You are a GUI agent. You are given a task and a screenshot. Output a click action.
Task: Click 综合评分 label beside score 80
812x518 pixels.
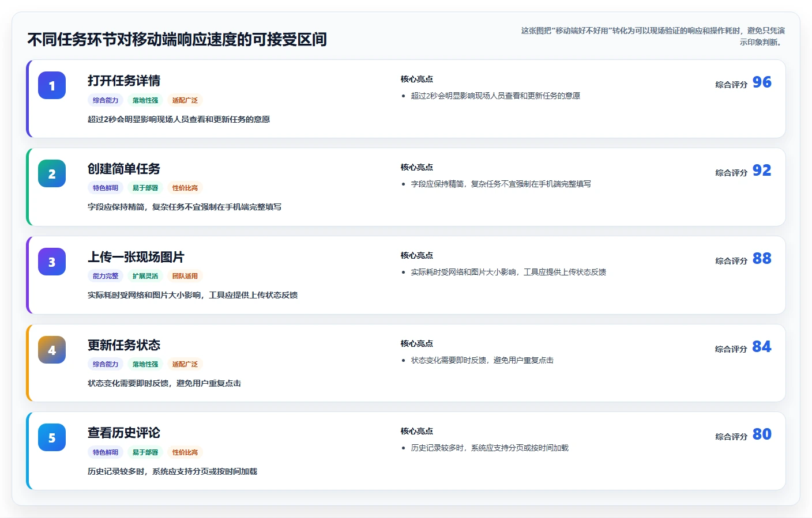pyautogui.click(x=731, y=437)
